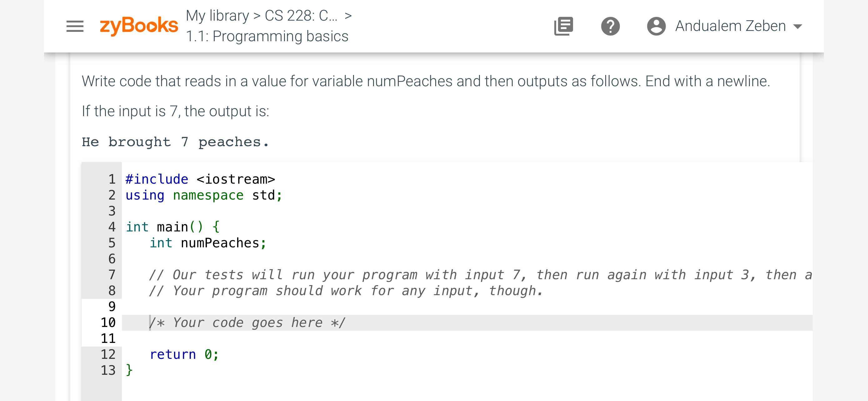The height and width of the screenshot is (401, 868).
Task: Select the He brought 7 peaches output text
Action: point(175,142)
